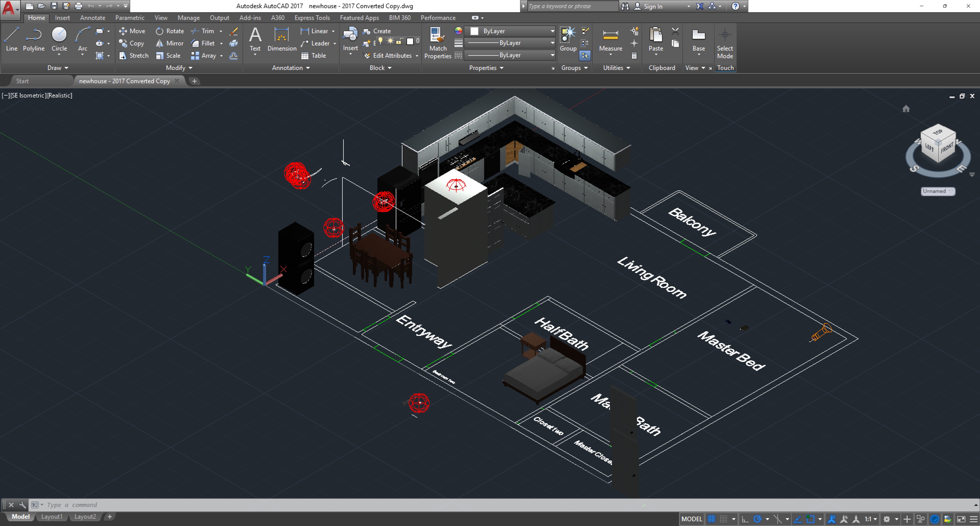Select the Polyline tool
Screen dimensions: 980x526
34,39
